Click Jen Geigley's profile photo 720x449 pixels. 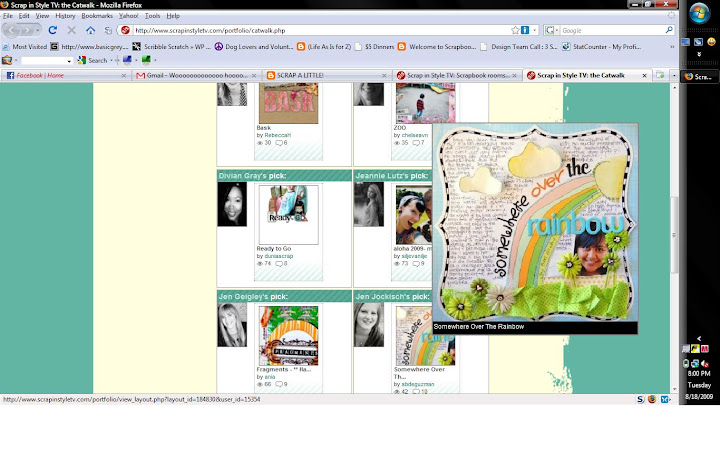[x=232, y=325]
